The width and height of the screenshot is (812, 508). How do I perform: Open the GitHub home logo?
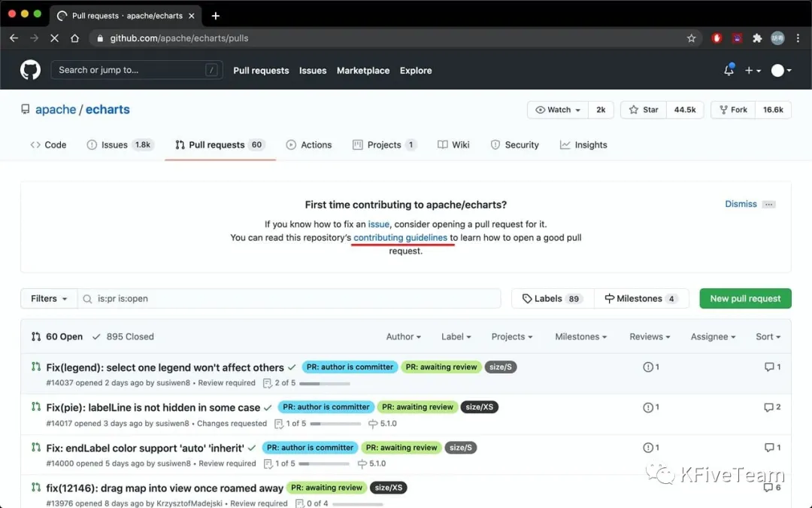[30, 70]
